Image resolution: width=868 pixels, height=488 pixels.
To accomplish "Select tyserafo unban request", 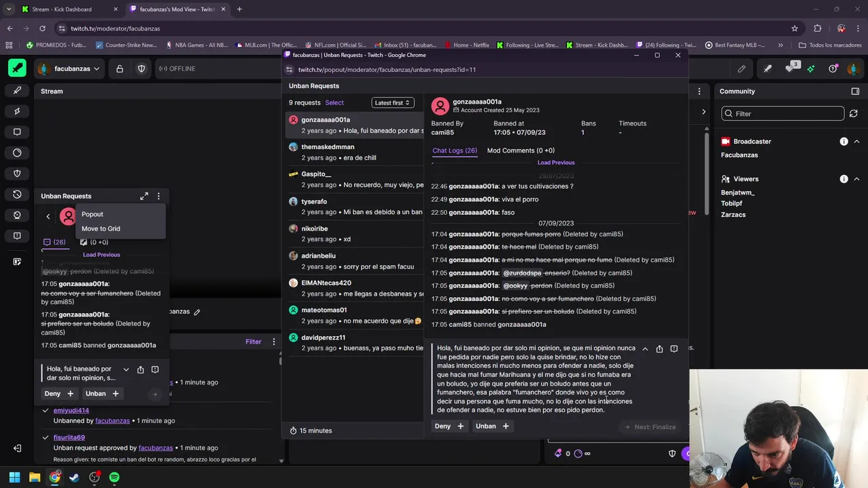I will [x=353, y=207].
